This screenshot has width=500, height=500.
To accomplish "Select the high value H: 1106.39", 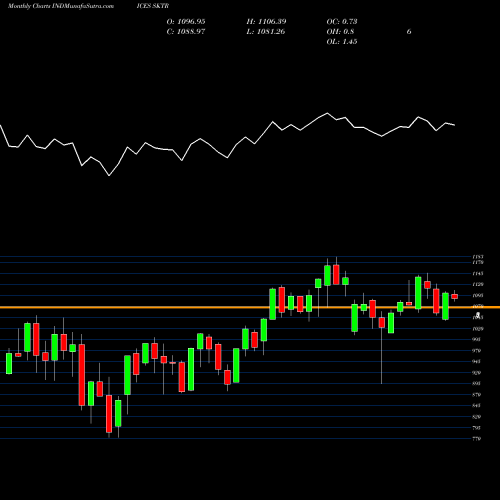I will (266, 22).
